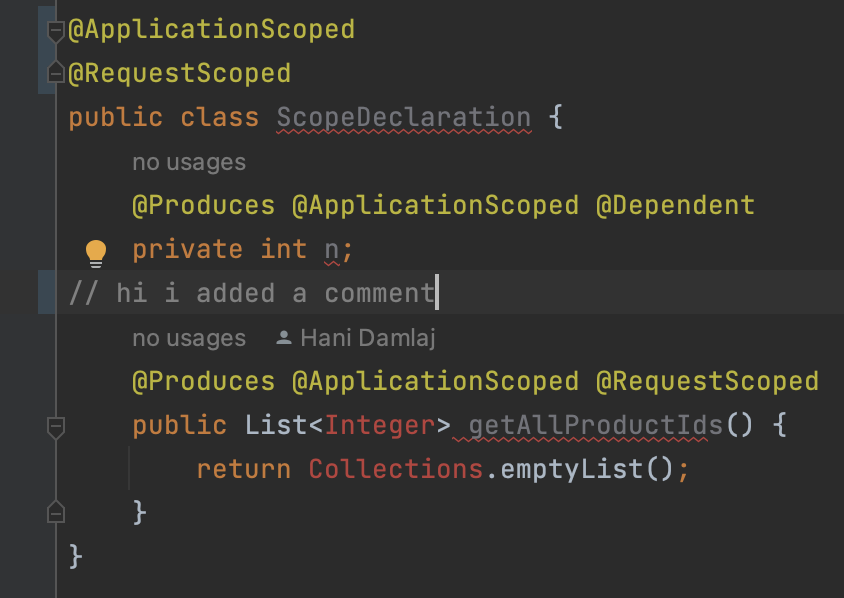844x598 pixels.
Task: Click the intention lightbulb icon in the gutter
Action: [x=95, y=253]
